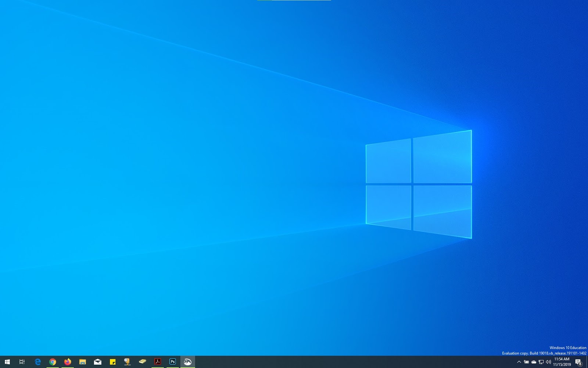Open the OneDrive cloud tray icon

pyautogui.click(x=534, y=362)
